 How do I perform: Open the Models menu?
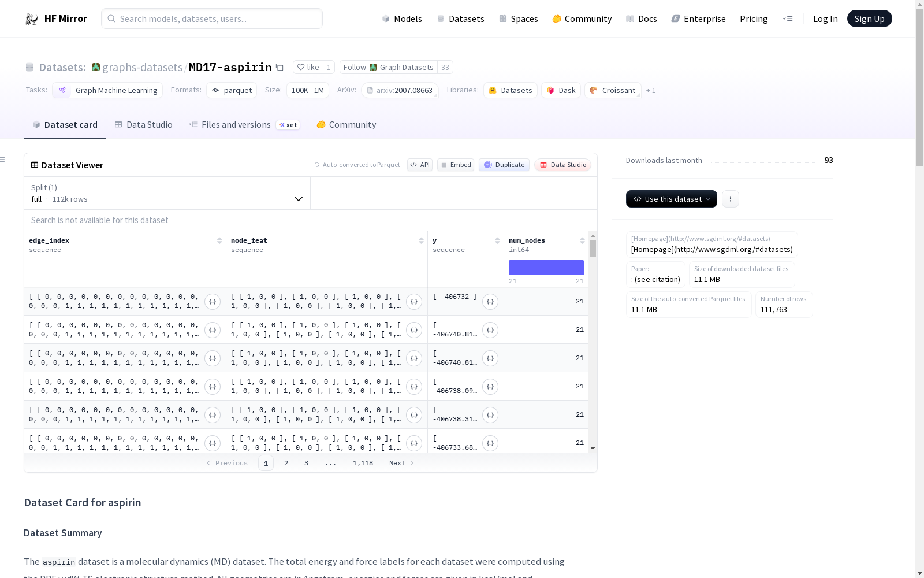402,19
